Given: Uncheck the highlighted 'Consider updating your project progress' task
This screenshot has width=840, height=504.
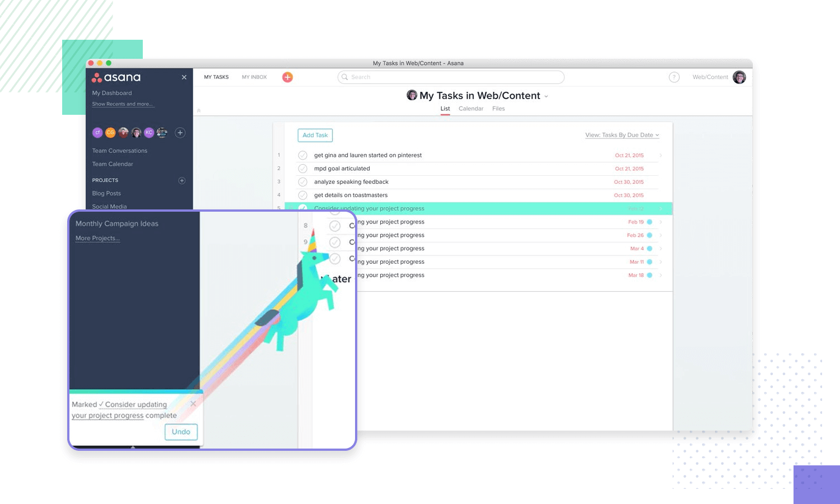Looking at the screenshot, I should (x=302, y=208).
